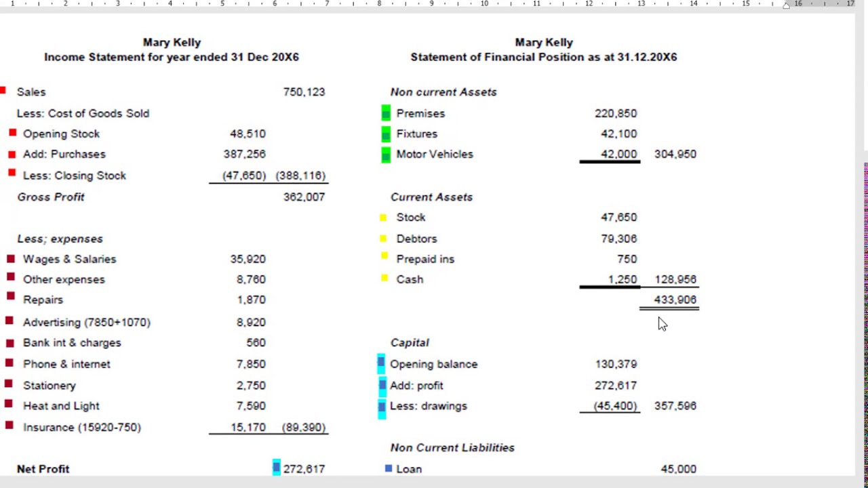Click the Net Profit figure 272,617
Image resolution: width=868 pixels, height=488 pixels.
click(x=304, y=469)
